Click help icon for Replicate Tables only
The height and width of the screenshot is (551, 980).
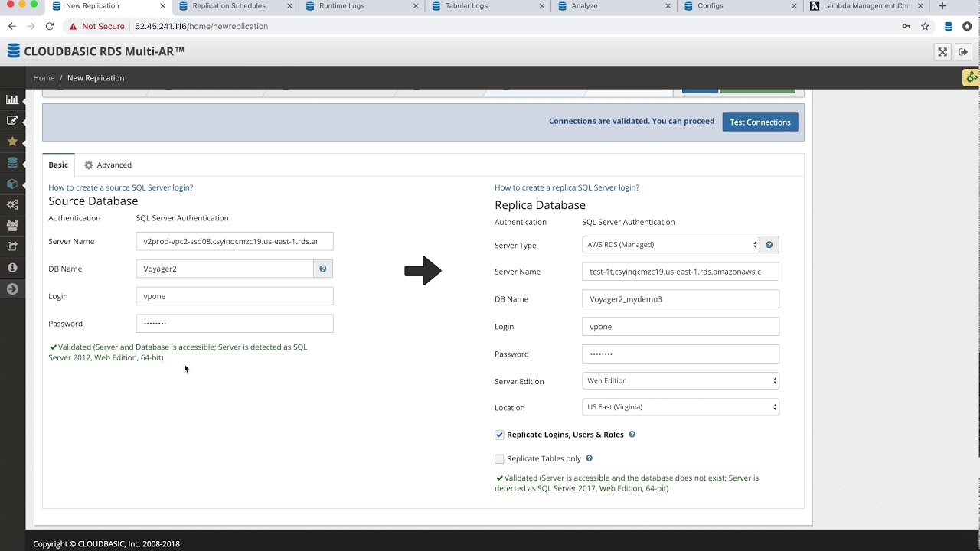tap(589, 458)
